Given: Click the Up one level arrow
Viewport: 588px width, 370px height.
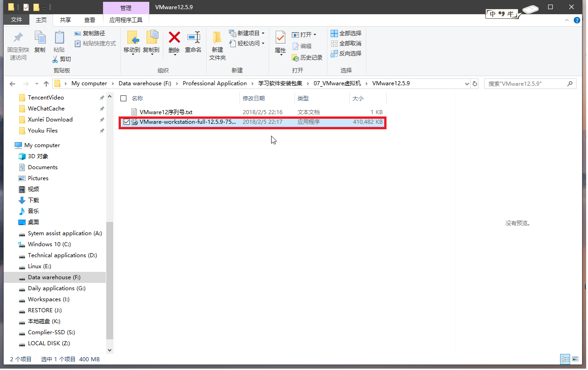Looking at the screenshot, I should pos(46,84).
